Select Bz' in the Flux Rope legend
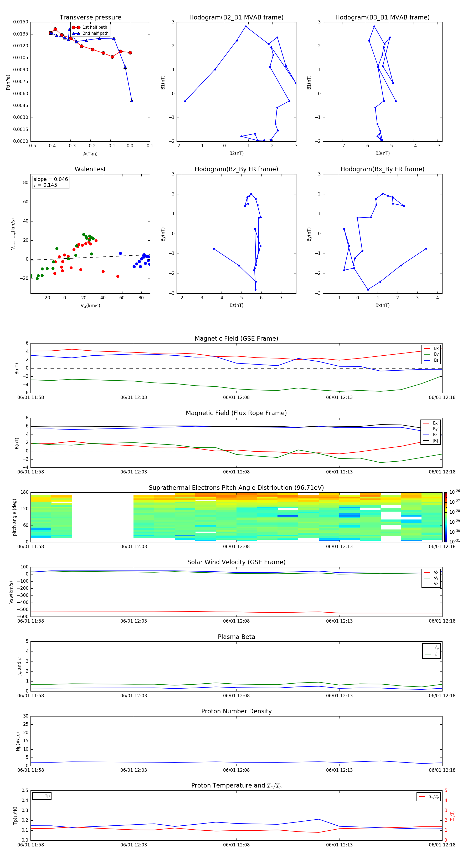473x868 pixels. pos(436,435)
